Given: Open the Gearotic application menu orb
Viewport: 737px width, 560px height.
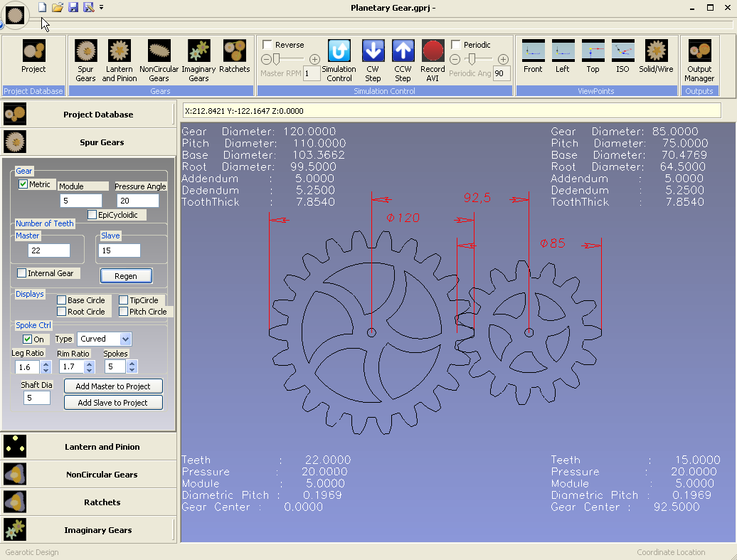Looking at the screenshot, I should tap(14, 15).
